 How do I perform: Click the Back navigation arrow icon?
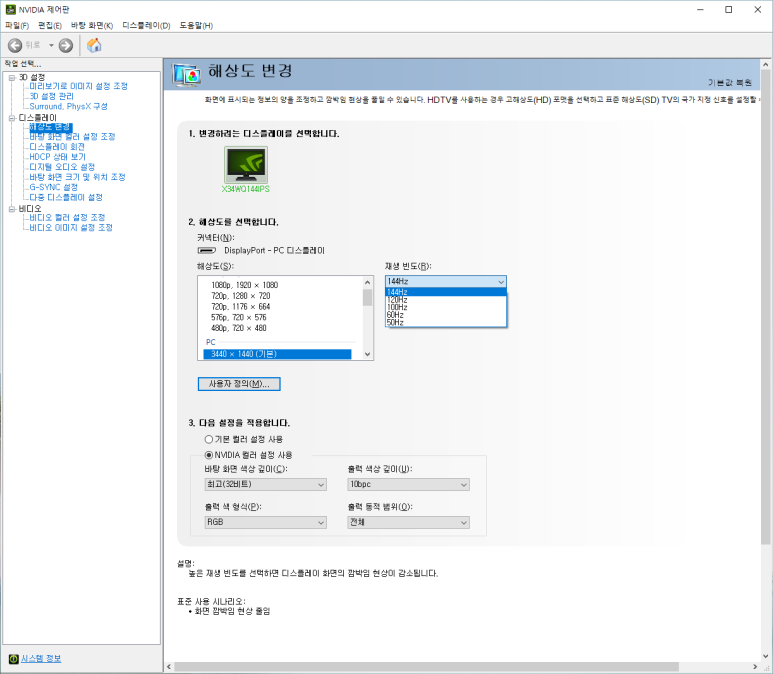pos(15,45)
